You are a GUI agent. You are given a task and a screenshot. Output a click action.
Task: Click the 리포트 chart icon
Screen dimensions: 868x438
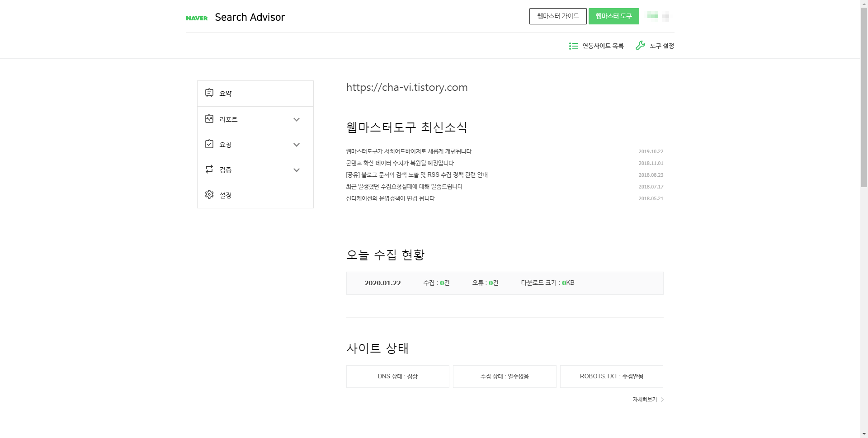(x=209, y=119)
